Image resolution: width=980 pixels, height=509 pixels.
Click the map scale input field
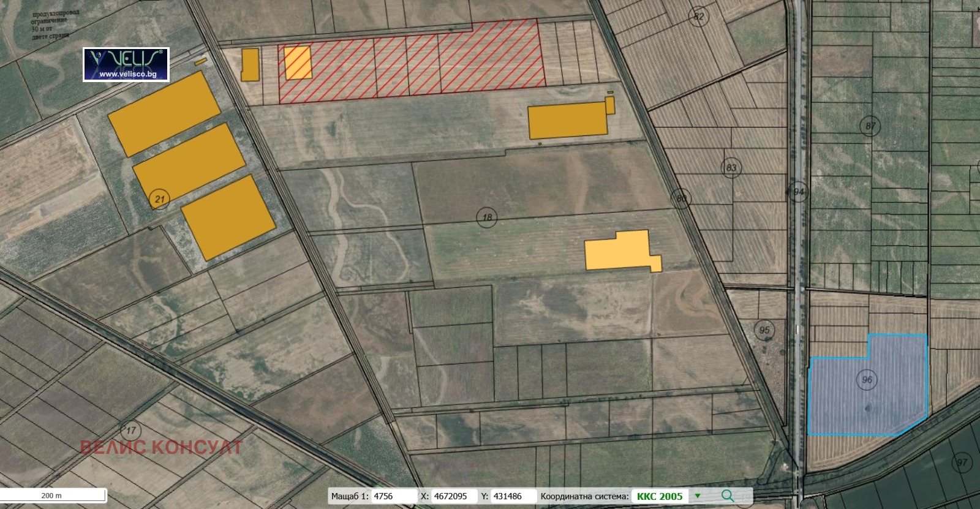tap(393, 496)
